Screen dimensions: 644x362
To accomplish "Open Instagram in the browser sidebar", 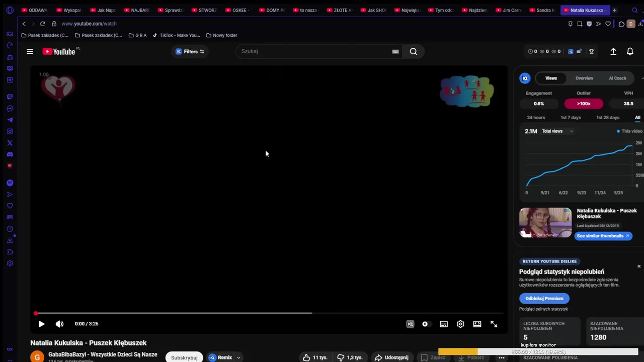I will click(x=10, y=131).
